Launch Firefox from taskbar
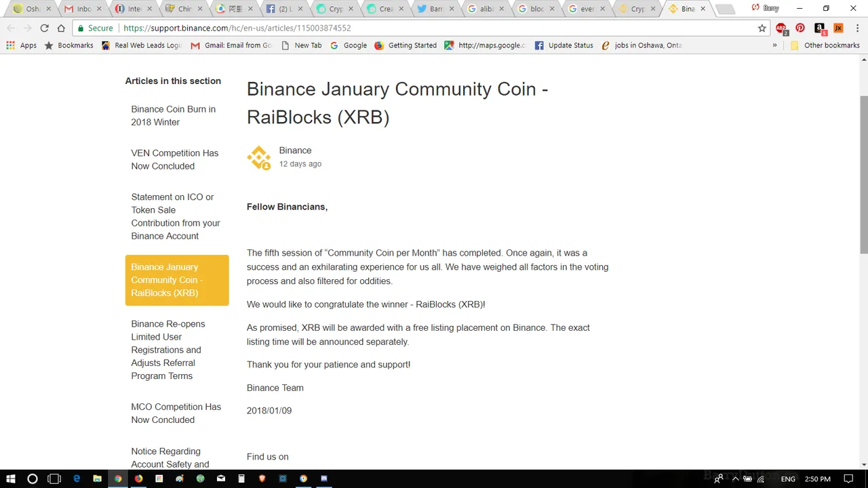The image size is (868, 488). (x=138, y=479)
